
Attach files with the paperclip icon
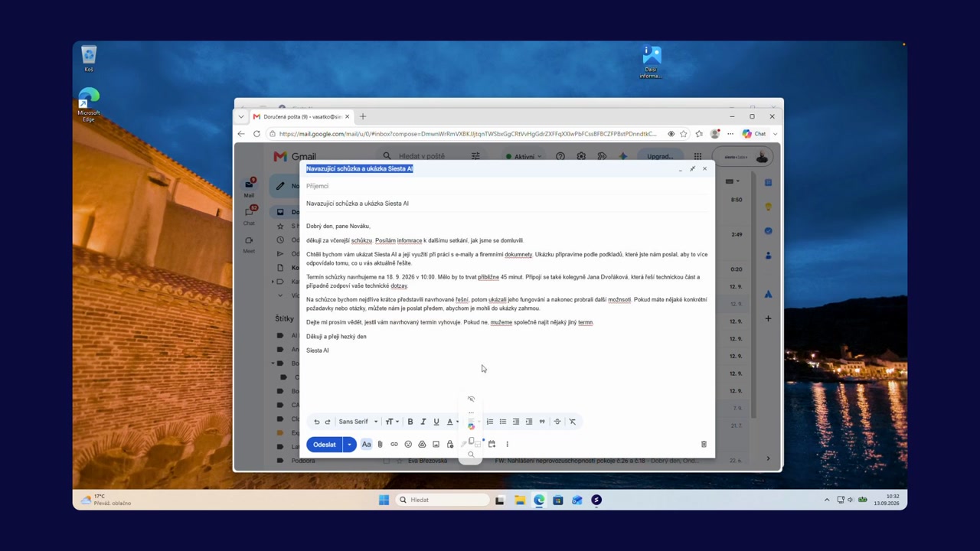380,444
